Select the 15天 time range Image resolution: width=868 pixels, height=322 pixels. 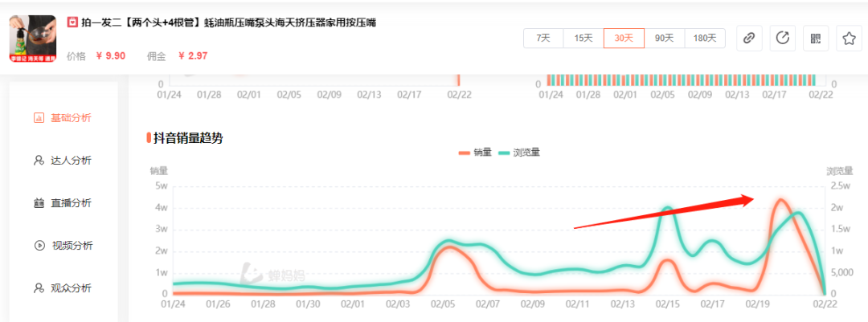click(x=583, y=39)
